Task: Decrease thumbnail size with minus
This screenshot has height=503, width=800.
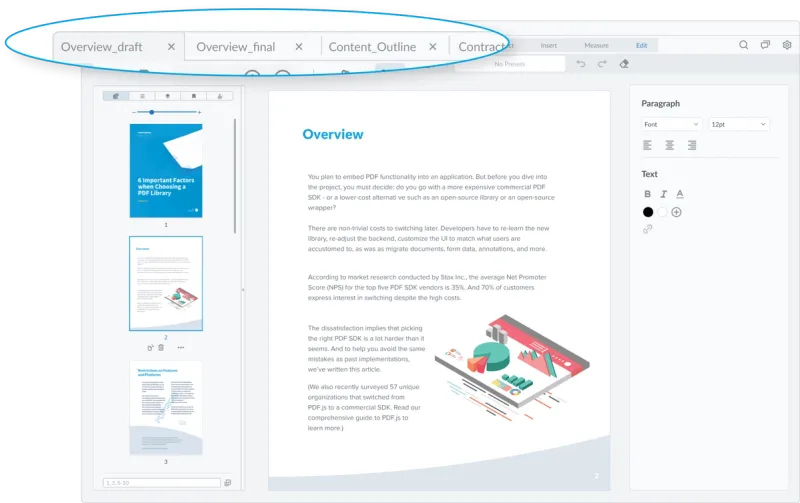Action: 134,112
